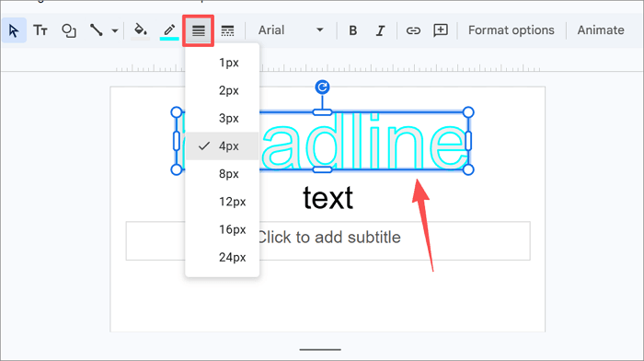Screen dimensions: 644x361
Task: Open the shape tool
Action: coord(69,30)
